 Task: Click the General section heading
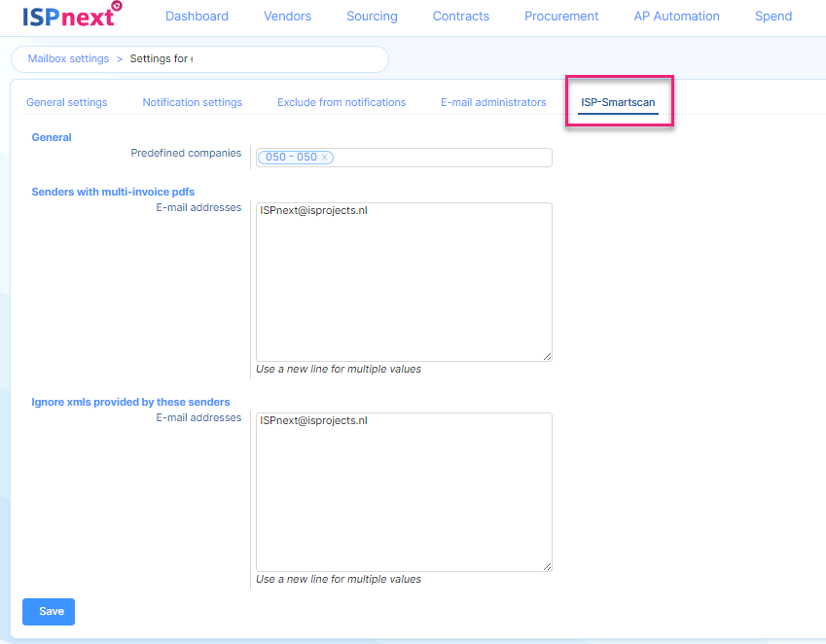point(52,137)
